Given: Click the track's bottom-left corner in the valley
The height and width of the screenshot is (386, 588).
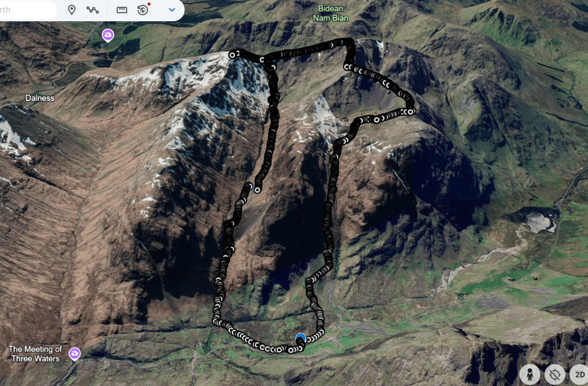Looking at the screenshot, I should point(216,322).
